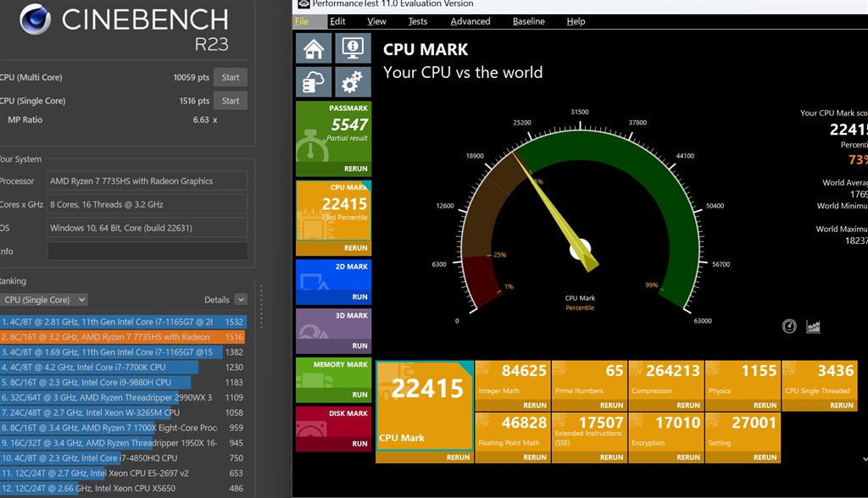Viewport: 868px width, 498px height.
Task: Open the Tests menu
Action: coord(418,21)
